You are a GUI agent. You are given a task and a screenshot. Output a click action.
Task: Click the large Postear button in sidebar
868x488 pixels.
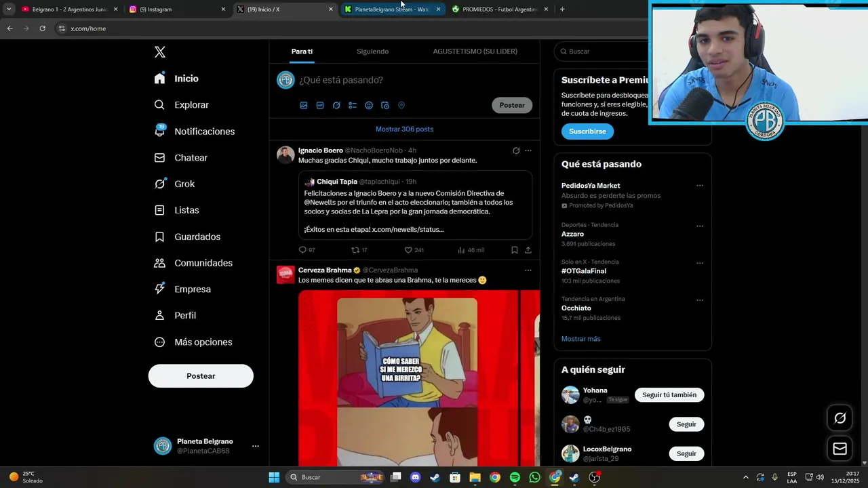201,376
